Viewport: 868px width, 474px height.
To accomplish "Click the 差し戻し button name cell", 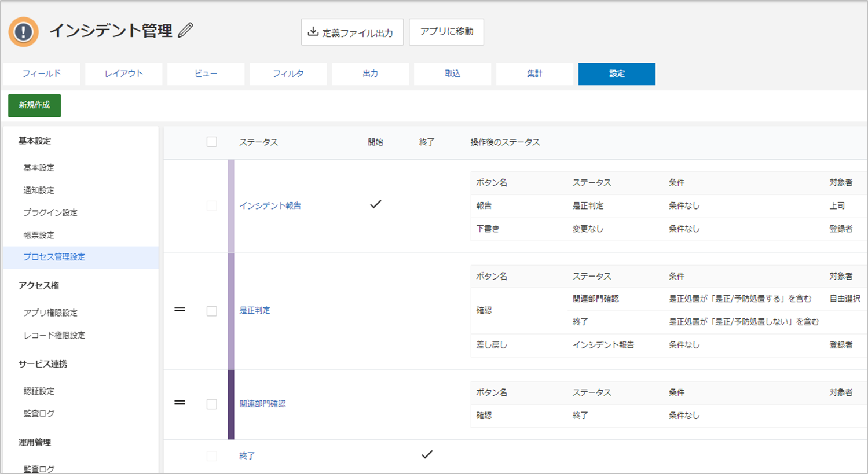I will tap(492, 345).
